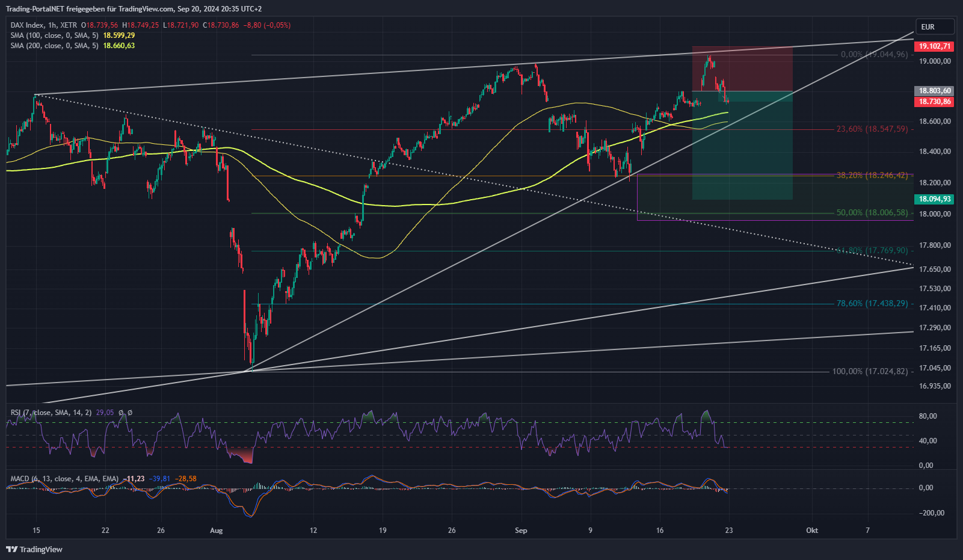
Task: Click the Okt label on time axis
Action: tap(812, 531)
